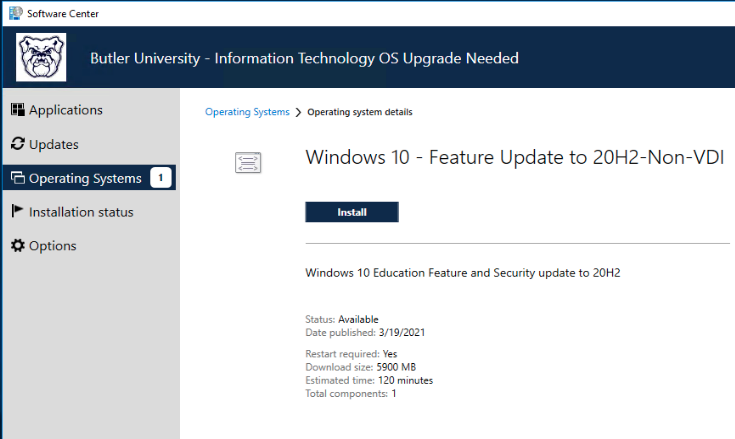Click the 'Date published: 3/19/2021' line
The width and height of the screenshot is (735, 439).
pyautogui.click(x=365, y=333)
